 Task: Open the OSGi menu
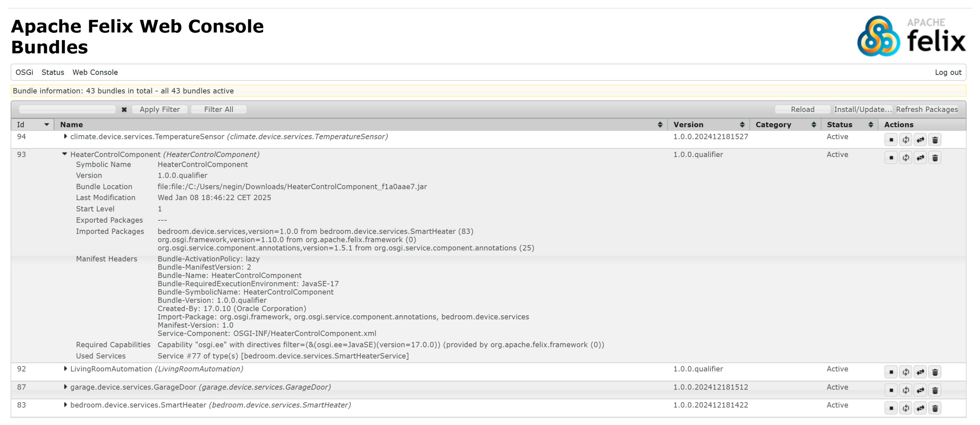24,72
